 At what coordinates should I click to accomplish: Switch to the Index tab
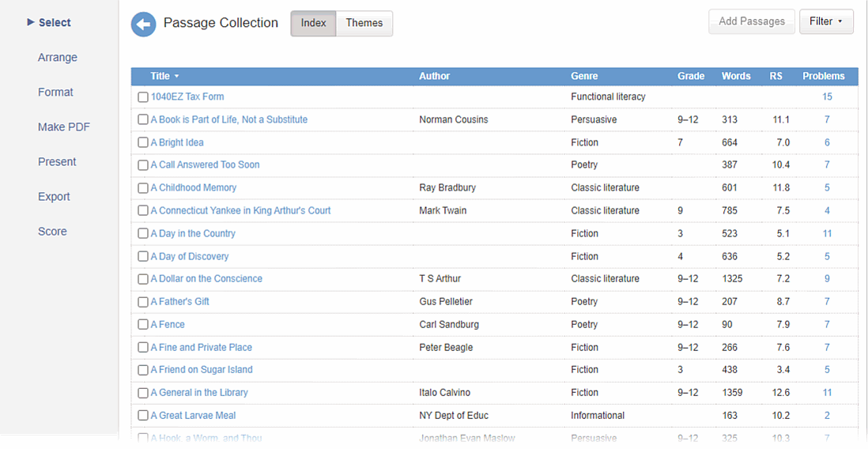tap(313, 23)
